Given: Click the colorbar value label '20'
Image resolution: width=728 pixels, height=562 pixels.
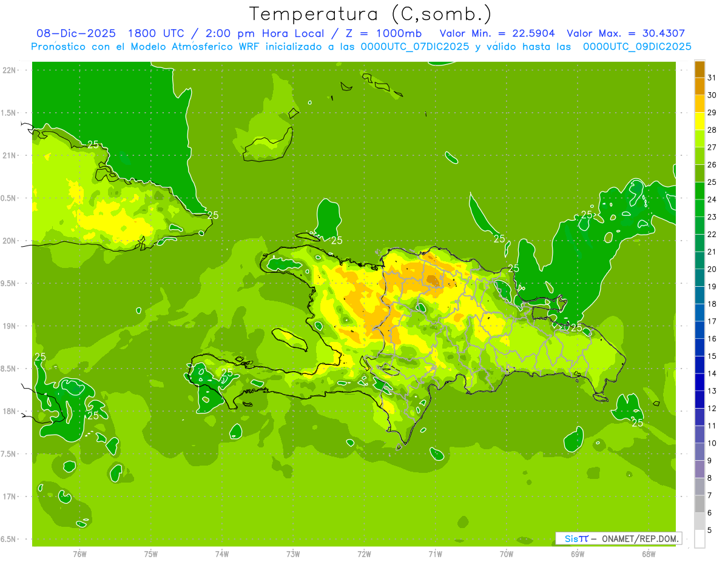Looking at the screenshot, I should (x=712, y=269).
